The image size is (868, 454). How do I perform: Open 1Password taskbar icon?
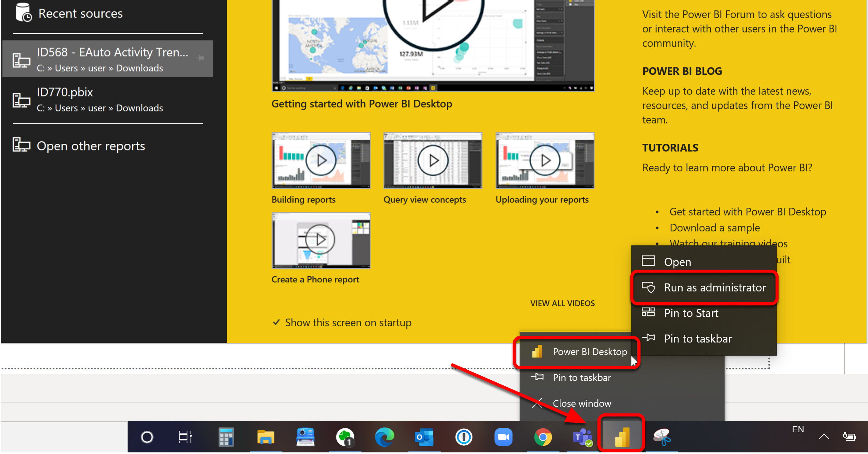[x=464, y=437]
